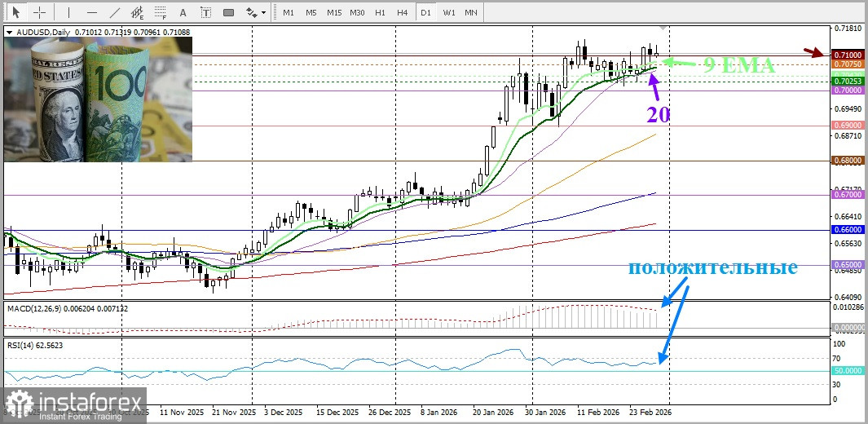Viewport: 868px width, 424px height.
Task: Activate the crosshair tool
Action: click(x=38, y=12)
